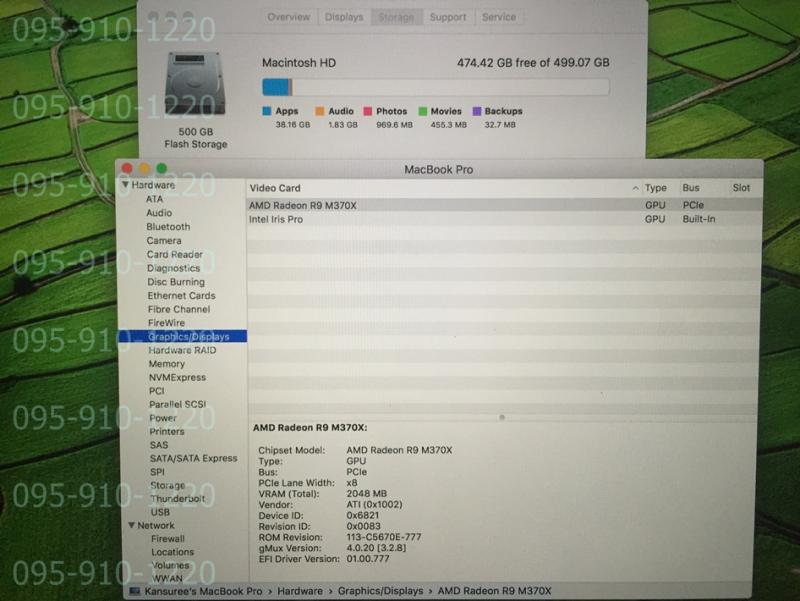Click the ROM Revision value 113-C5670E-777
This screenshot has width=800, height=601.
point(384,537)
